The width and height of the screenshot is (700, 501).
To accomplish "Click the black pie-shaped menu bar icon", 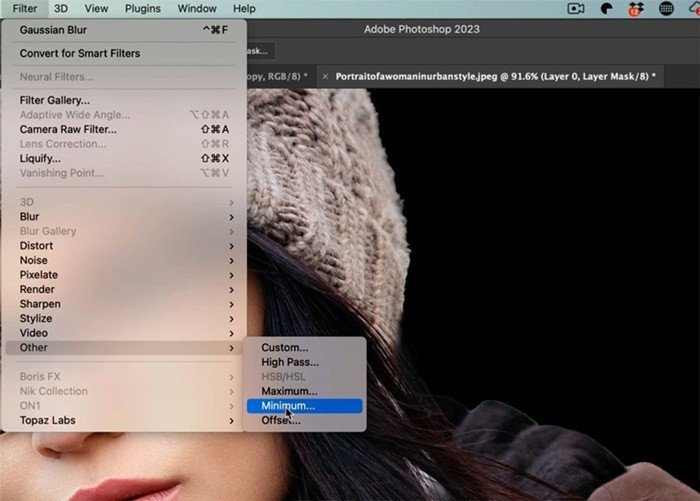I will pos(606,9).
